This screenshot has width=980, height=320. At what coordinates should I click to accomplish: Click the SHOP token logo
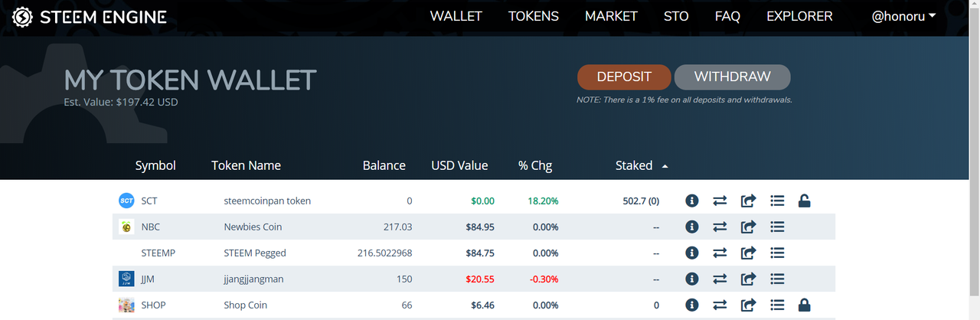[126, 305]
